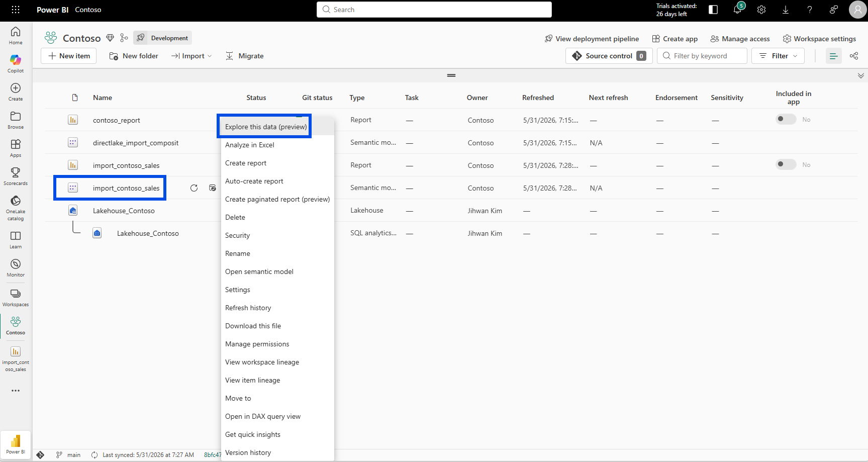
Task: Open Workspace settings
Action: click(x=819, y=39)
